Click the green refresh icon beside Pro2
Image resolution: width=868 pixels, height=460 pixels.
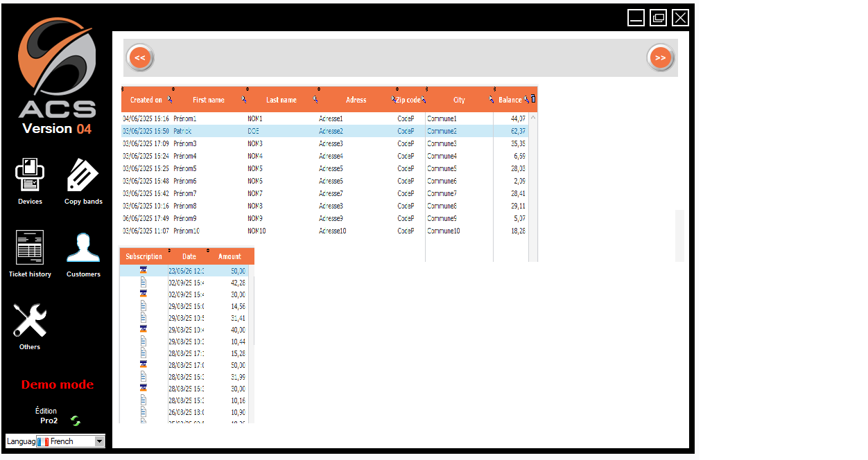[76, 421]
